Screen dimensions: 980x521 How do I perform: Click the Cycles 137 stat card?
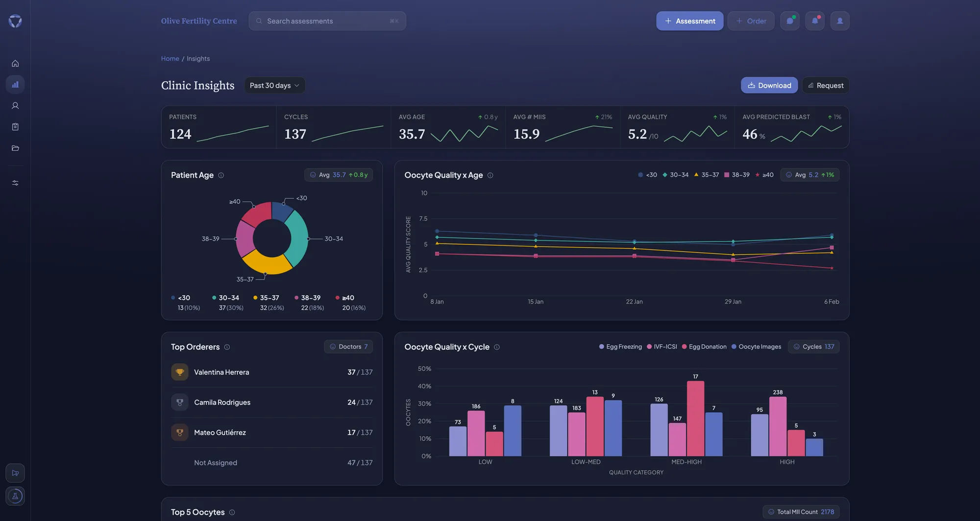pos(333,127)
